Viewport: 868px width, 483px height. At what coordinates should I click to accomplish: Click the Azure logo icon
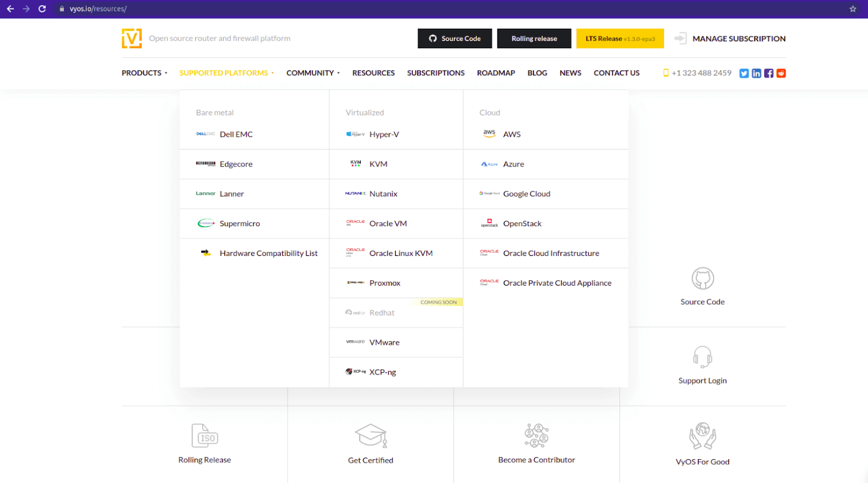489,164
